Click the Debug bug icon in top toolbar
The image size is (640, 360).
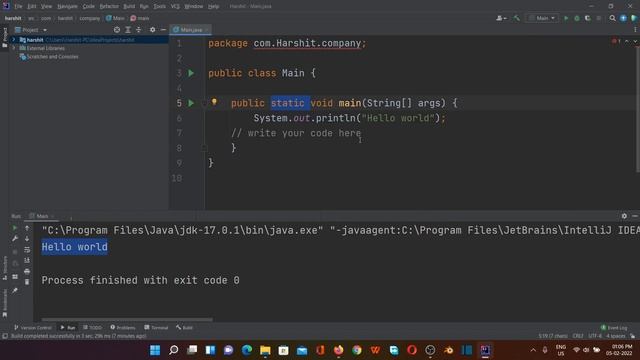pyautogui.click(x=577, y=18)
